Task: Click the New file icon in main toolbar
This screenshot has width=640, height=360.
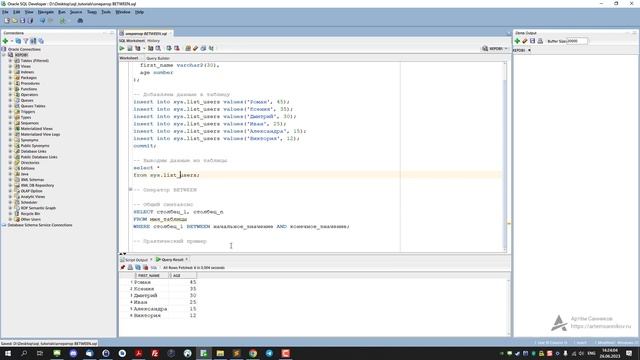Action: tap(7, 20)
